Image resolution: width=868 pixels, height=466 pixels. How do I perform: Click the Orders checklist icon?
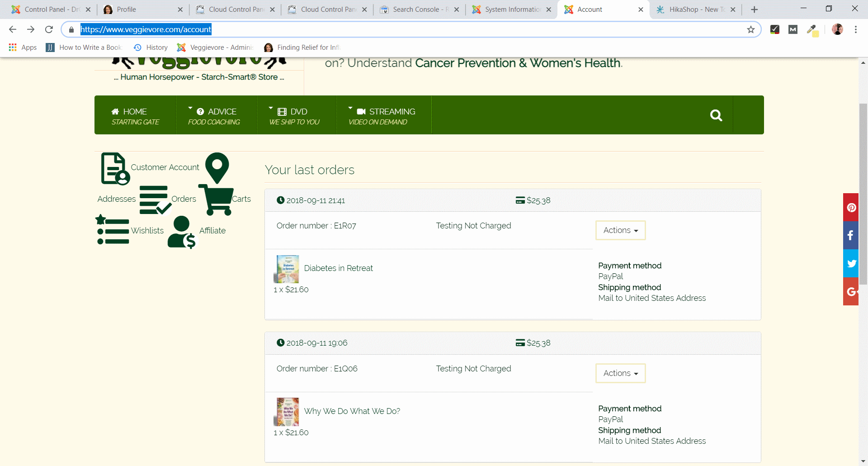[x=155, y=200]
